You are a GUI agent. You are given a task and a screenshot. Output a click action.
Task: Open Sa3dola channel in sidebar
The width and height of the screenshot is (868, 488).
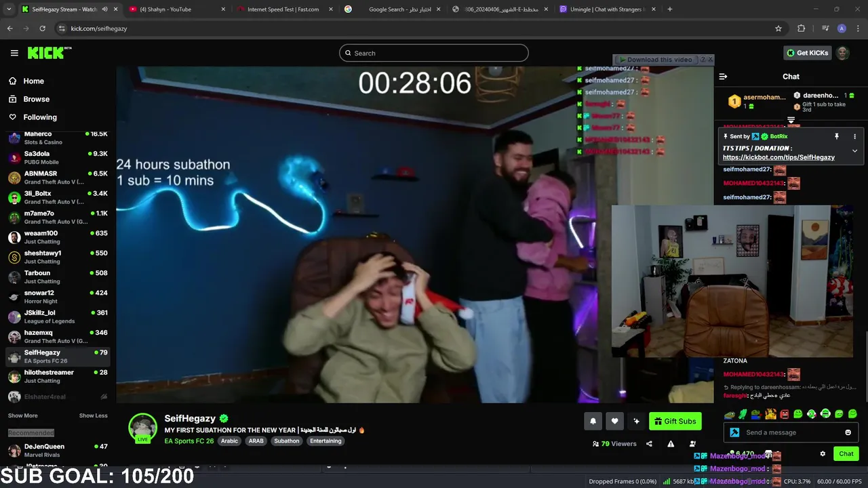coord(58,157)
